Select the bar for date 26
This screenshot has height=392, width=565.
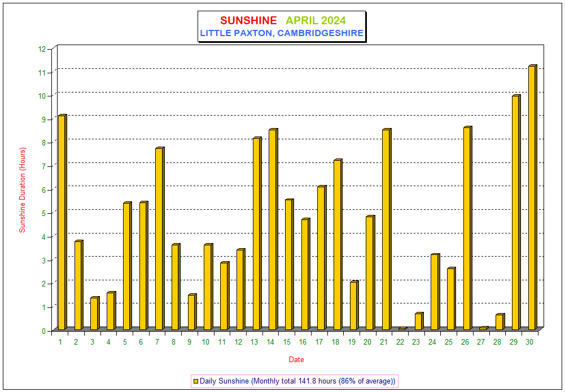coord(467,228)
